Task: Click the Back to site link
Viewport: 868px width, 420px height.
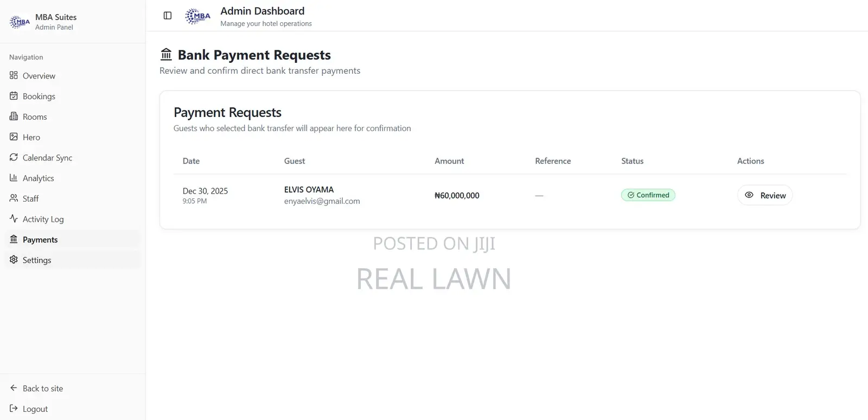Action: [x=73, y=389]
